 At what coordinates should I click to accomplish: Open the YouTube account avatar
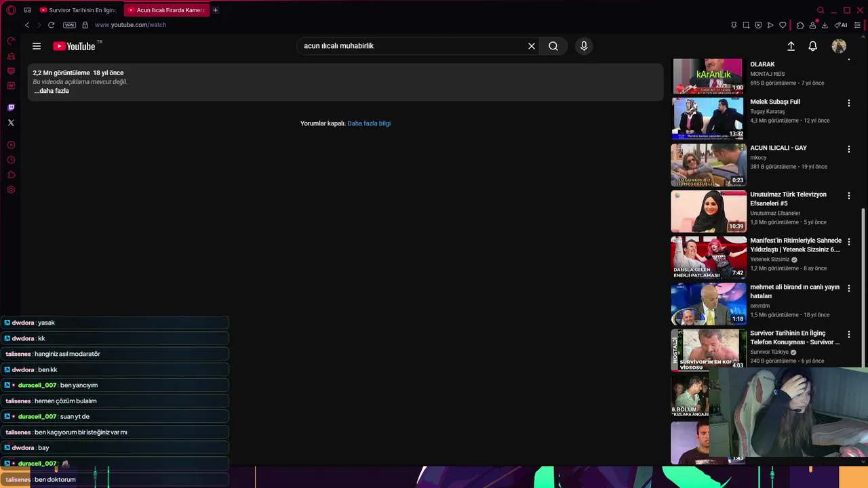coord(839,46)
